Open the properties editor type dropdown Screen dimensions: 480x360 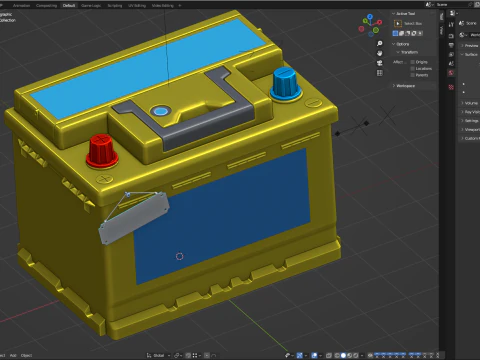(454, 13)
